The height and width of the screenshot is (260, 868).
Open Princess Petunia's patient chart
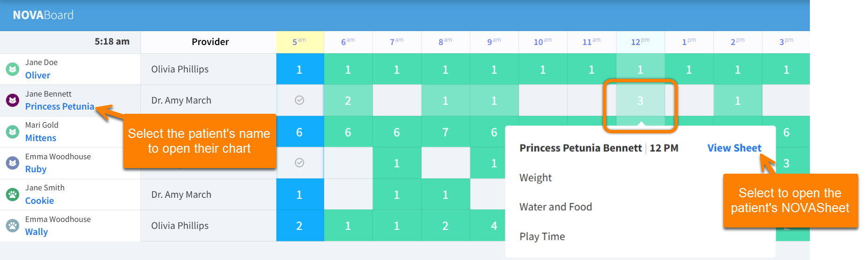click(60, 107)
